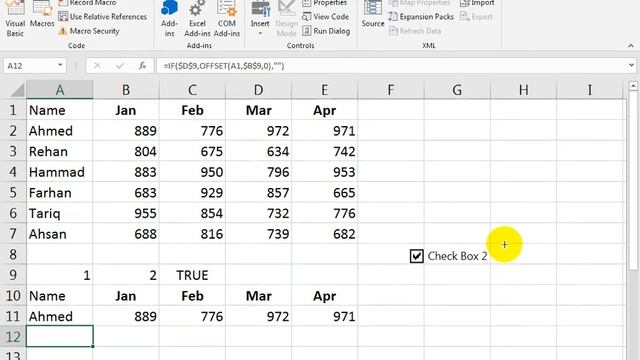640x360 pixels.
Task: Open COM Add-ins manager
Action: (227, 19)
